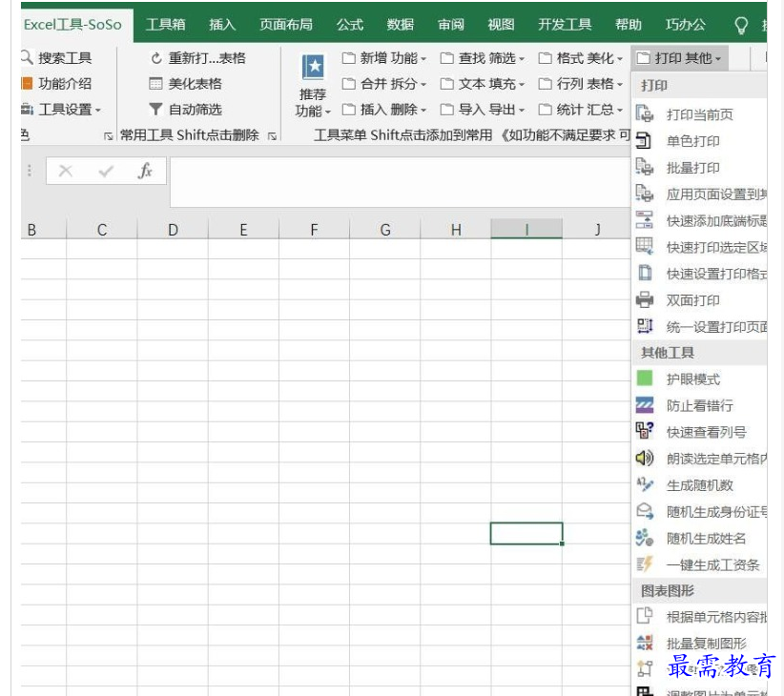This screenshot has width=784, height=696.
Task: Click the fx insert function icon
Action: coord(145,172)
